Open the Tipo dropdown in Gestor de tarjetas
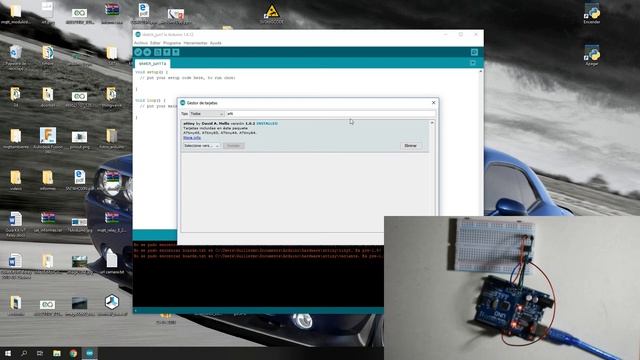This screenshot has width=640, height=360. [207, 114]
